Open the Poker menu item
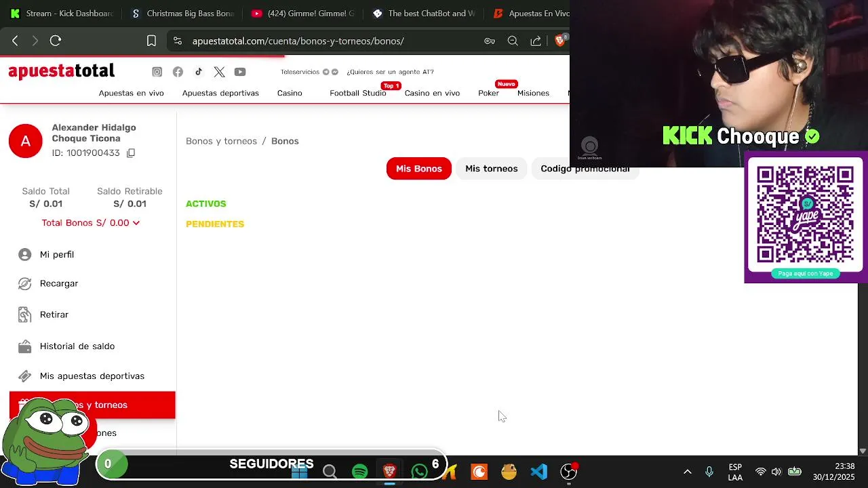Image resolution: width=868 pixels, height=488 pixels. pos(488,93)
